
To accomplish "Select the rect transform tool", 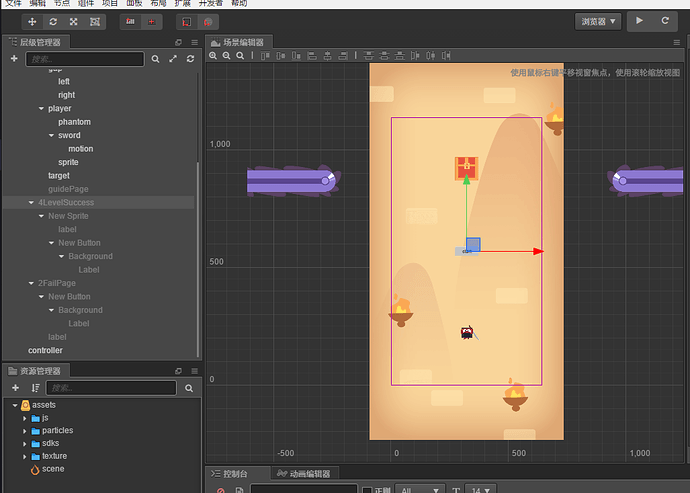I will (95, 21).
